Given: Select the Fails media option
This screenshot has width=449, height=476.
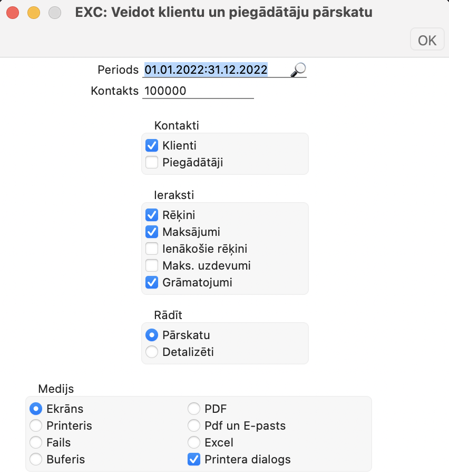Looking at the screenshot, I should [36, 442].
